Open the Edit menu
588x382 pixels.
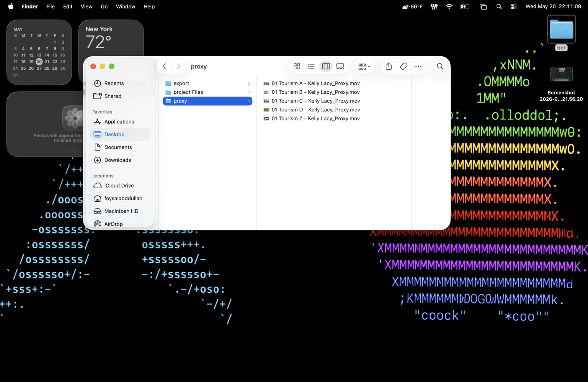pyautogui.click(x=68, y=7)
